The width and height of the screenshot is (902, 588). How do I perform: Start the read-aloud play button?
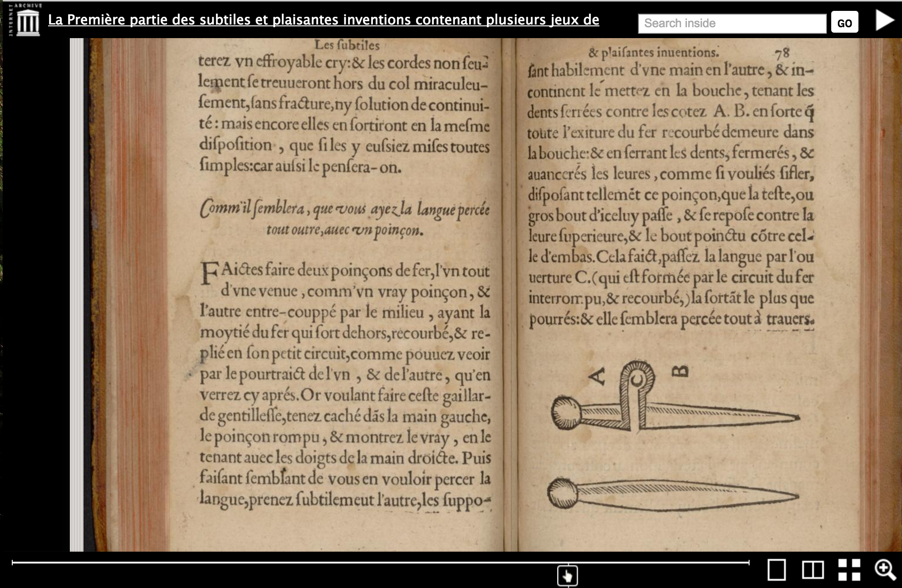[x=884, y=20]
